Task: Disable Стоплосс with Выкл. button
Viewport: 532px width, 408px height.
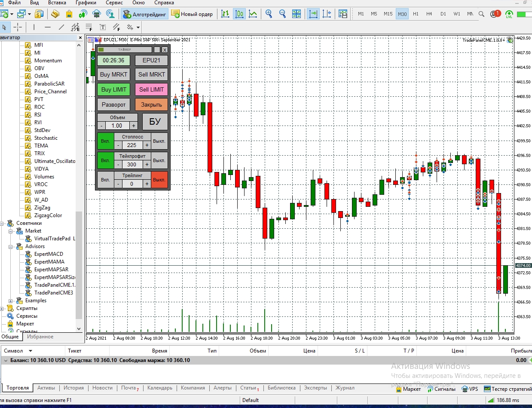Action: (x=159, y=141)
